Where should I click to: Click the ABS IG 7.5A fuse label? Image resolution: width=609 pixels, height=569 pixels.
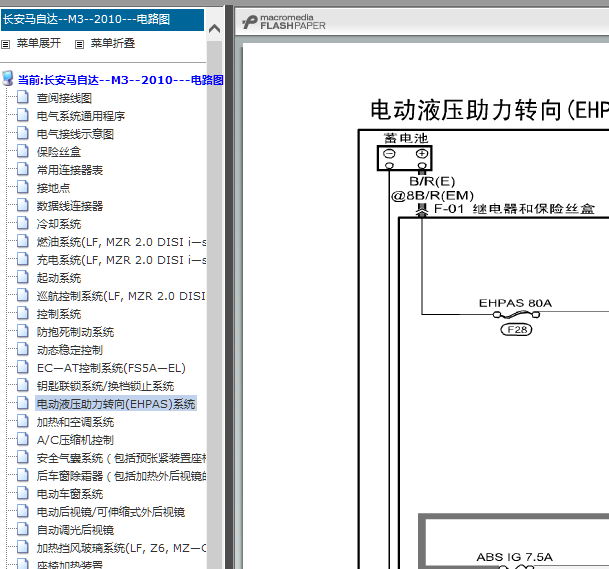tap(514, 557)
